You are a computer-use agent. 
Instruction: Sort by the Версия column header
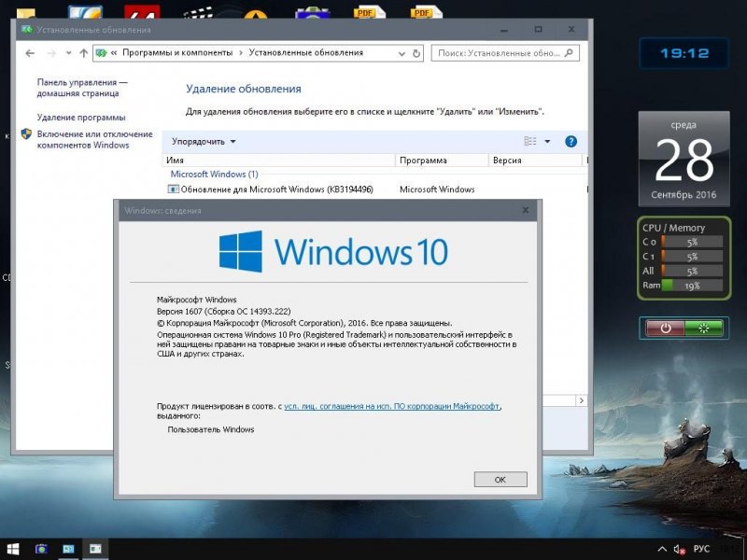click(x=535, y=161)
